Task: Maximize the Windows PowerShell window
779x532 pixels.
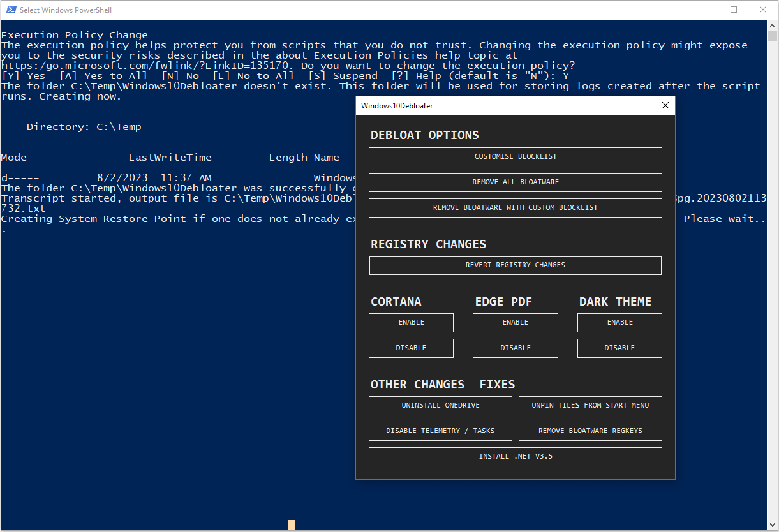Action: [734, 10]
